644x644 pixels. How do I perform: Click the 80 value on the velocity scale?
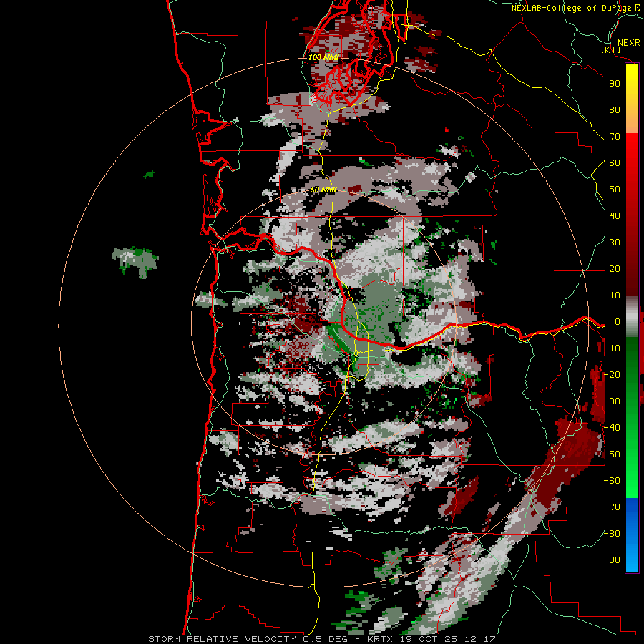click(615, 110)
